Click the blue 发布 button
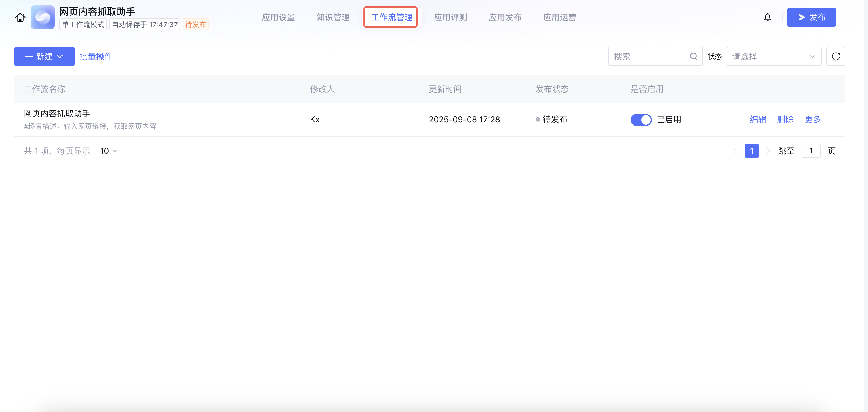The image size is (868, 412). click(811, 18)
